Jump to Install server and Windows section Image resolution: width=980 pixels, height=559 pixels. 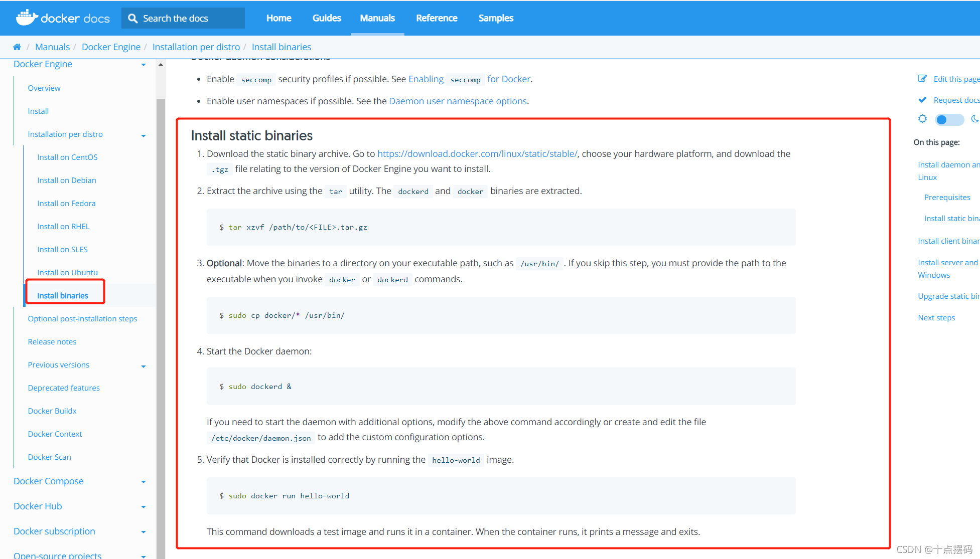click(x=948, y=268)
